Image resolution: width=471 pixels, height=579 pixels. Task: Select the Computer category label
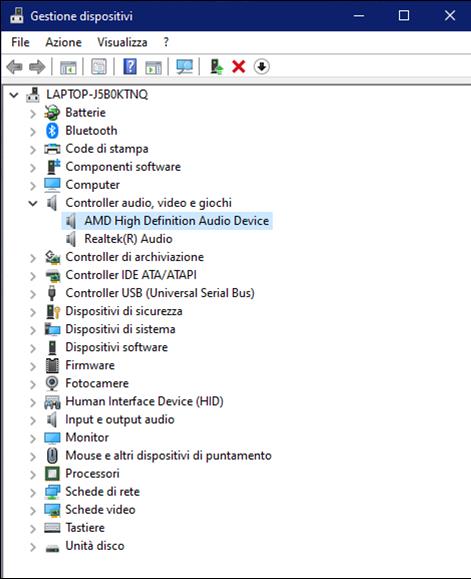(x=93, y=185)
